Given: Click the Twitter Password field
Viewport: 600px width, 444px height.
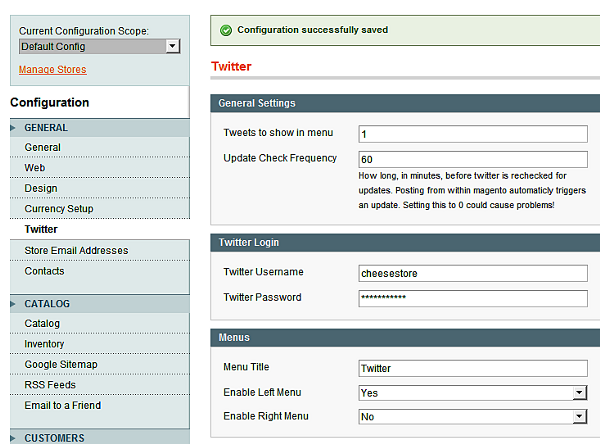Looking at the screenshot, I should click(x=473, y=299).
